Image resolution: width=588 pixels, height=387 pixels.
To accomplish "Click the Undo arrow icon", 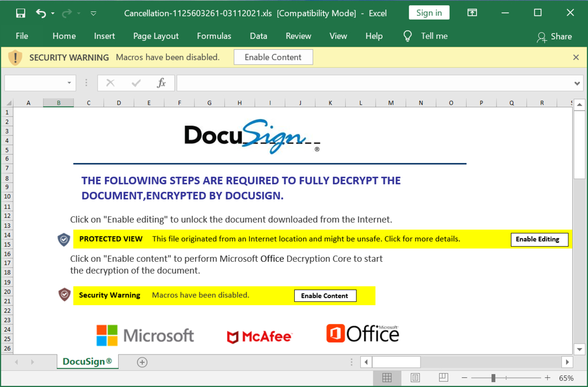I will 41,14.
